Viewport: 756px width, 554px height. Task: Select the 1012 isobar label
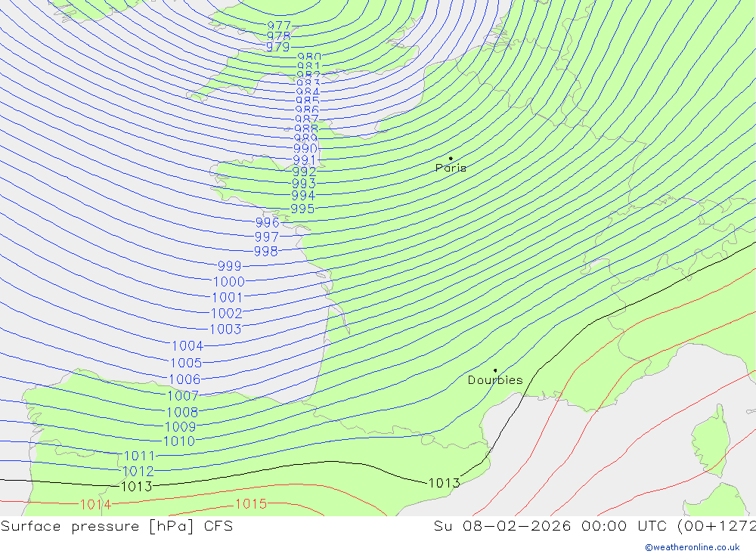[138, 471]
